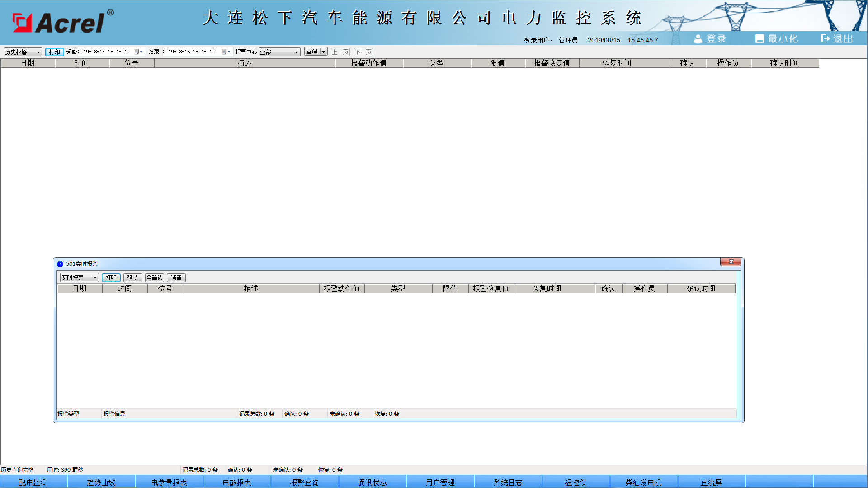Open the 报警查询 bottom tab
The height and width of the screenshot is (488, 868).
point(304,482)
